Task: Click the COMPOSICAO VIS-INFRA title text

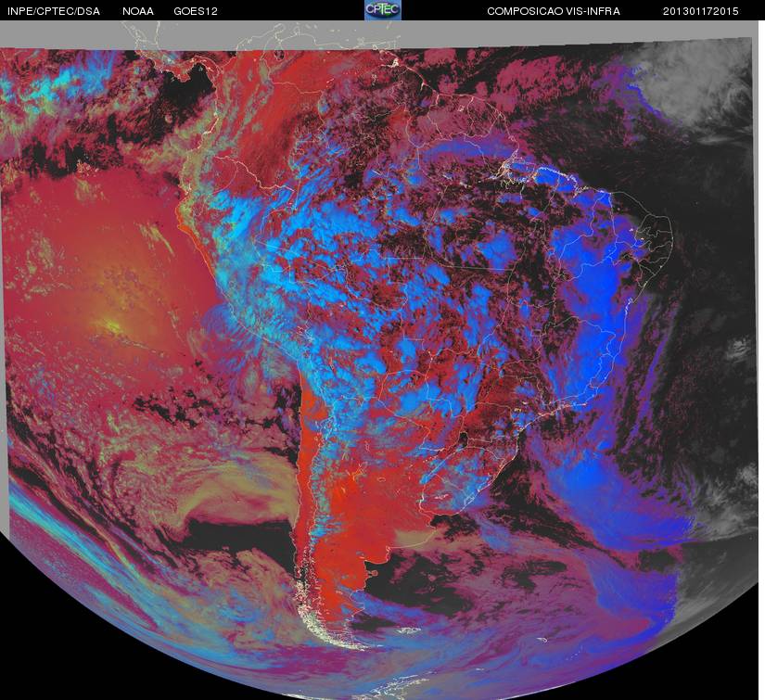Action: coord(554,11)
